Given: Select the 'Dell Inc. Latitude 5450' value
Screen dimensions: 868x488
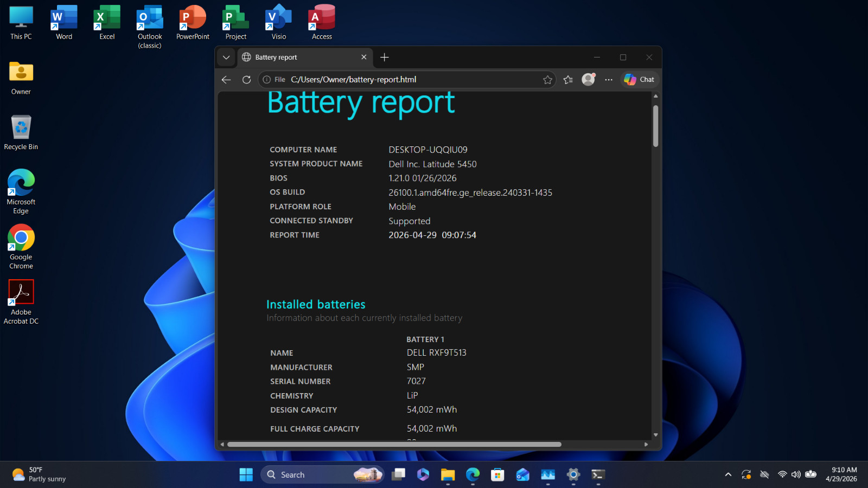Looking at the screenshot, I should pyautogui.click(x=432, y=164).
